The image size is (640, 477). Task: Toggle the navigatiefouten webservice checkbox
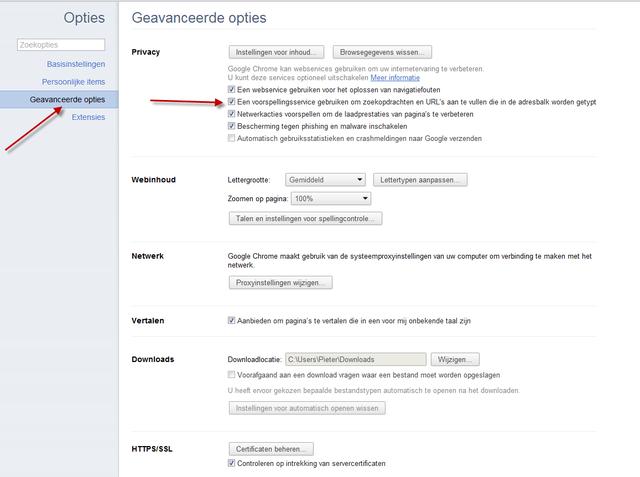[x=232, y=89]
